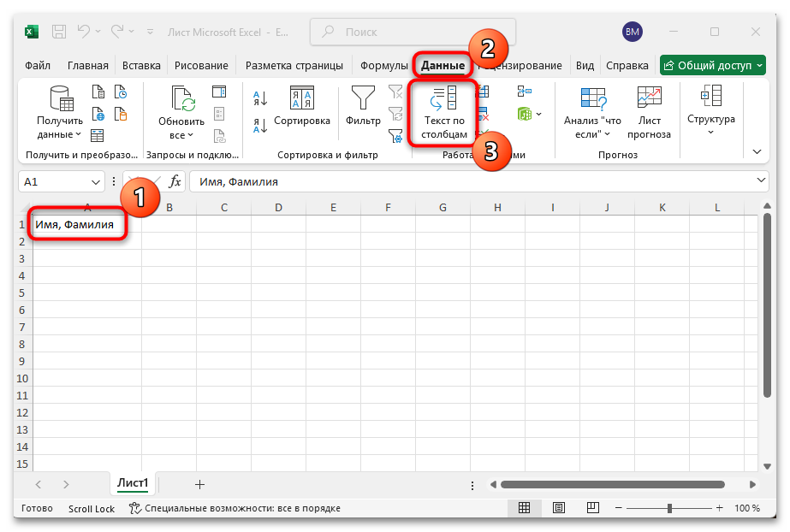This screenshot has width=790, height=532.
Task: Switch to Normal view in status bar
Action: 524,508
